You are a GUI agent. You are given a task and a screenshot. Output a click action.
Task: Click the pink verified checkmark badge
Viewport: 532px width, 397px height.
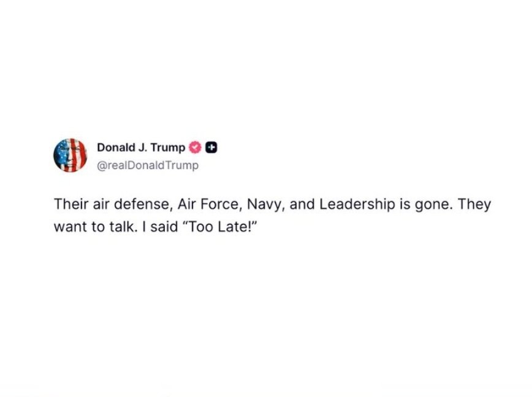[x=196, y=147]
